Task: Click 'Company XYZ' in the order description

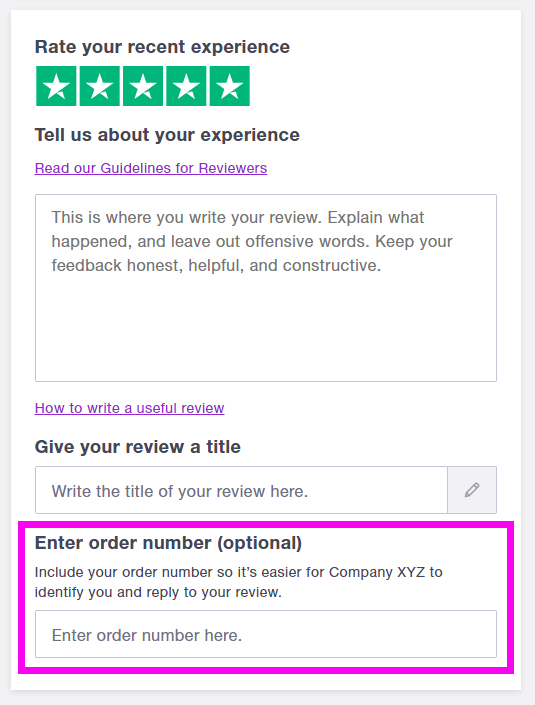Action: pyautogui.click(x=377, y=572)
